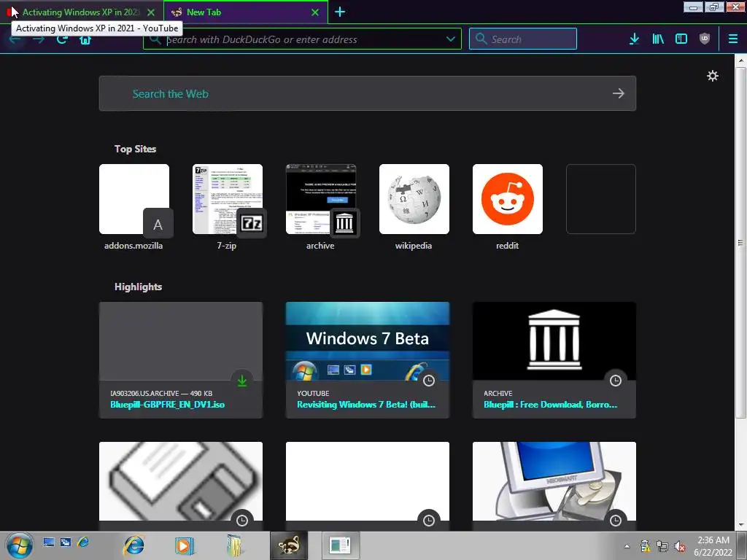This screenshot has width=747, height=560.
Task: Click the Highlights section heading
Action: coord(138,287)
